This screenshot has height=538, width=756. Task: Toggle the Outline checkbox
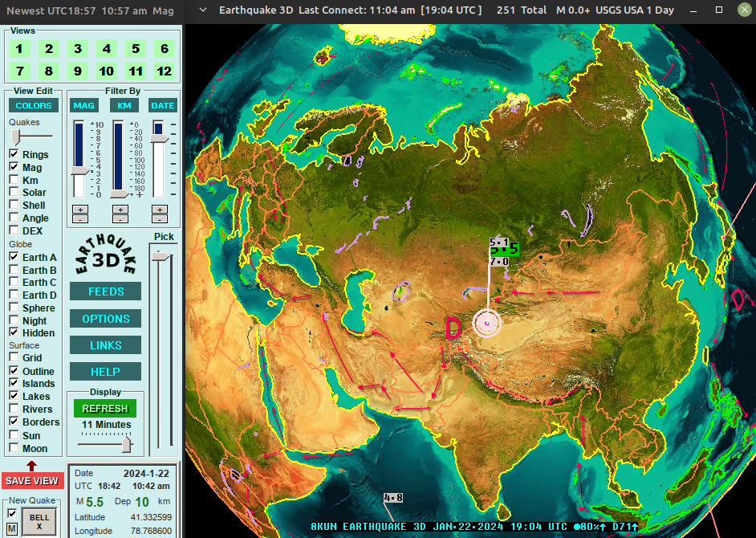[x=14, y=370]
